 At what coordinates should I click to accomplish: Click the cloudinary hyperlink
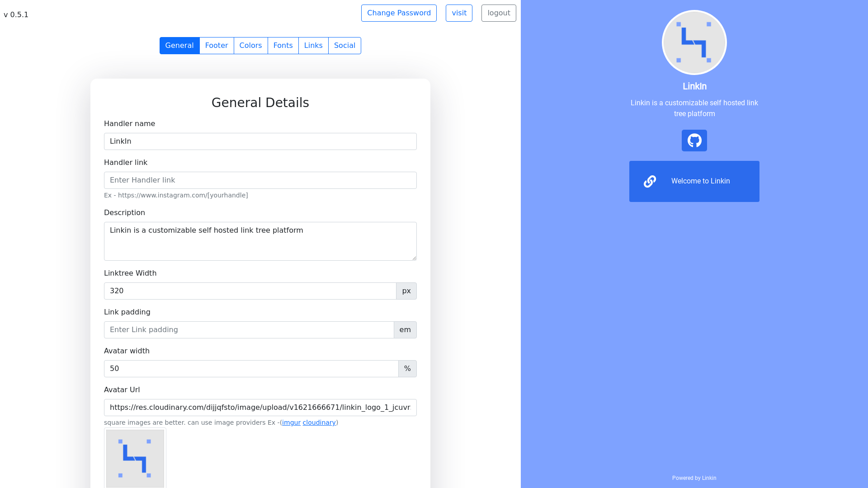[319, 422]
